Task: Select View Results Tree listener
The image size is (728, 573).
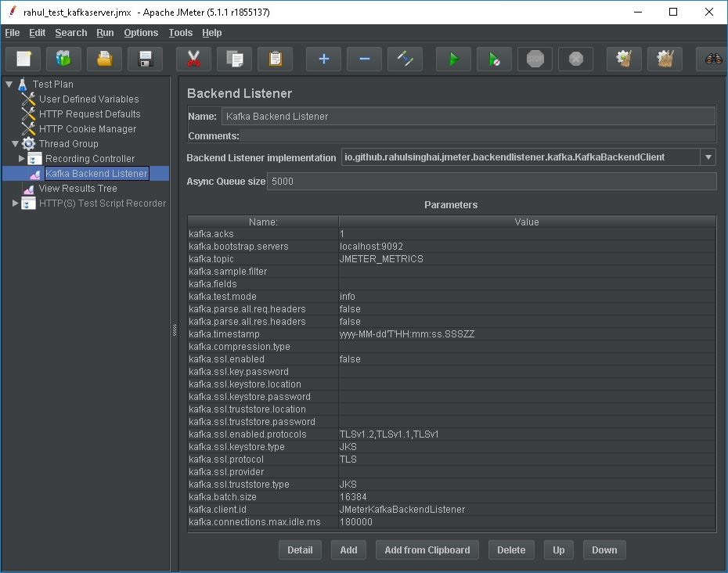Action: 77,188
